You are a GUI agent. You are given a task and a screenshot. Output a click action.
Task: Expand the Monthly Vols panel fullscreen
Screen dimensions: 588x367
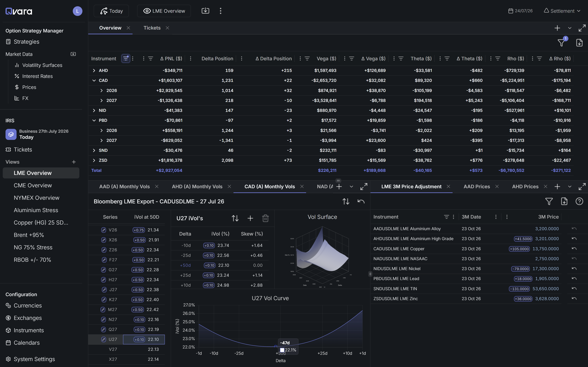click(364, 186)
